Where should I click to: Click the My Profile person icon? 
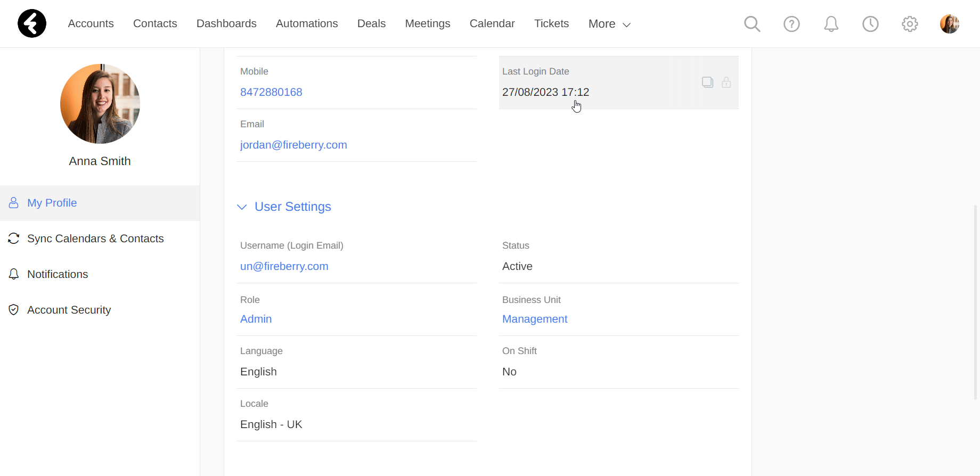(14, 203)
